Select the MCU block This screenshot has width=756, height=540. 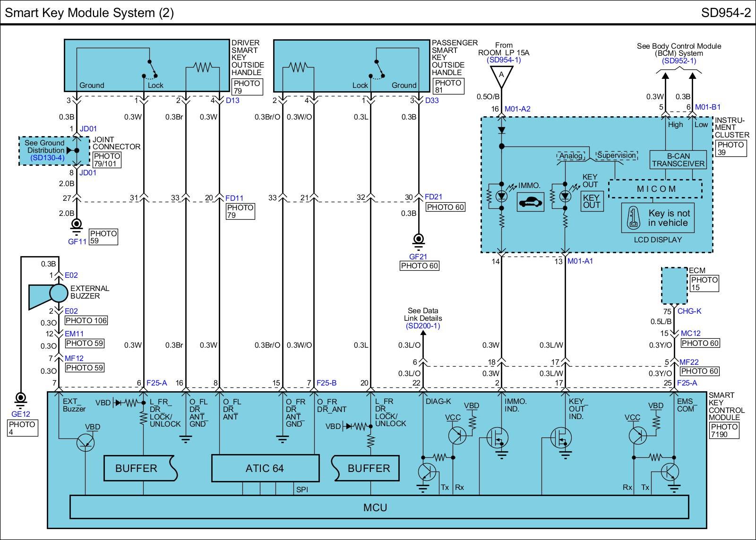pyautogui.click(x=375, y=507)
